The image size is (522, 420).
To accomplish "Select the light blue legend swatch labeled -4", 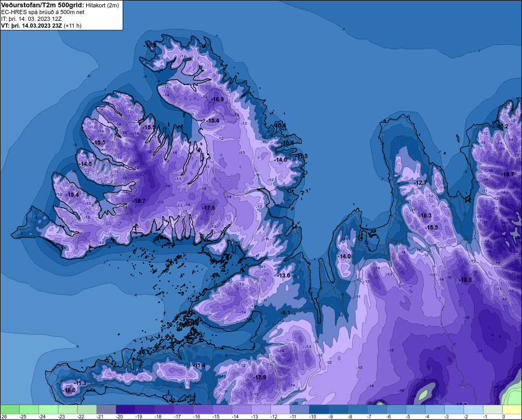I will (434, 409).
